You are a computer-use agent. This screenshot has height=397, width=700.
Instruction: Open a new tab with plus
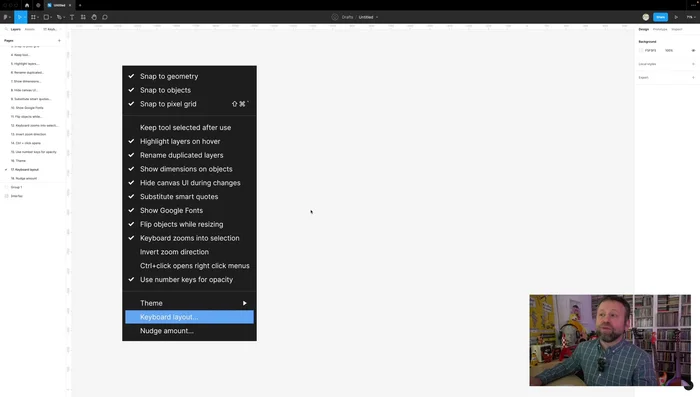click(x=80, y=5)
